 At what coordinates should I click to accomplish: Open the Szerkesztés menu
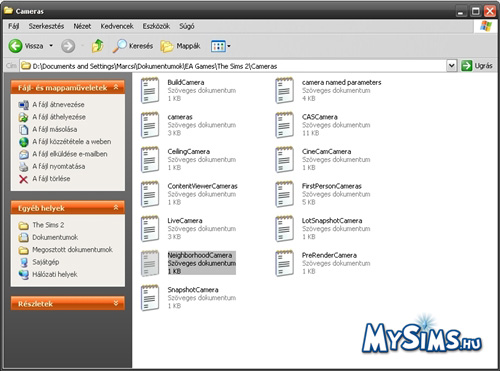[46, 26]
